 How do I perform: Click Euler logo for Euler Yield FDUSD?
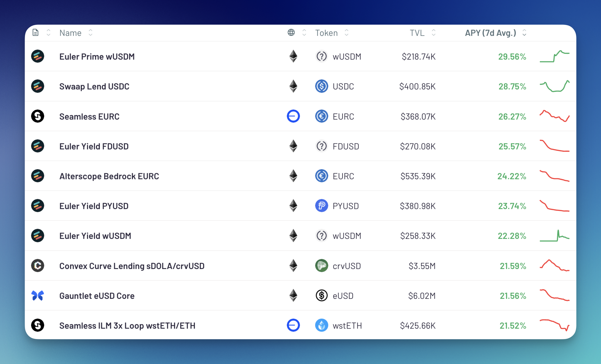pyautogui.click(x=38, y=146)
